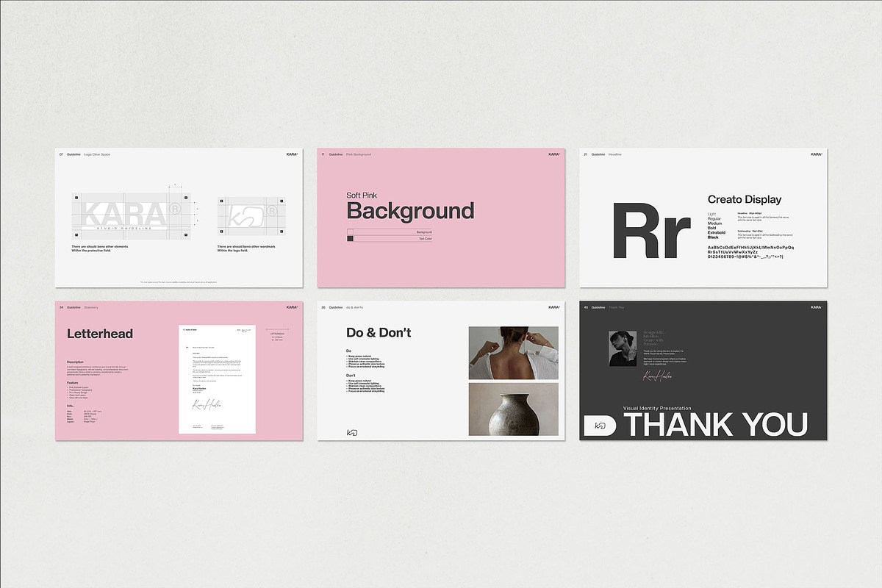Click the KARA Studio Guideline wordmark logo
This screenshot has width=882, height=588.
[x=132, y=215]
